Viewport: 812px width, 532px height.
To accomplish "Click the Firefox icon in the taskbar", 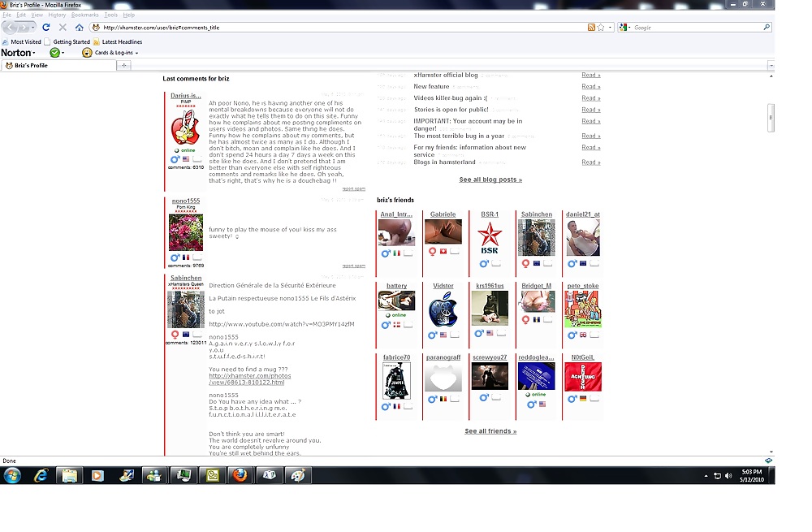I will (239, 476).
